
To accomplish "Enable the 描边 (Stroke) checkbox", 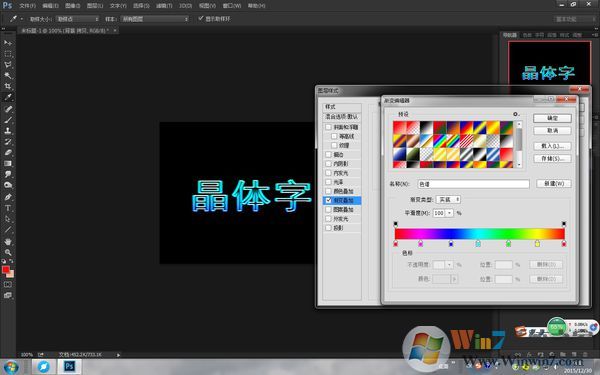I will pyautogui.click(x=328, y=155).
